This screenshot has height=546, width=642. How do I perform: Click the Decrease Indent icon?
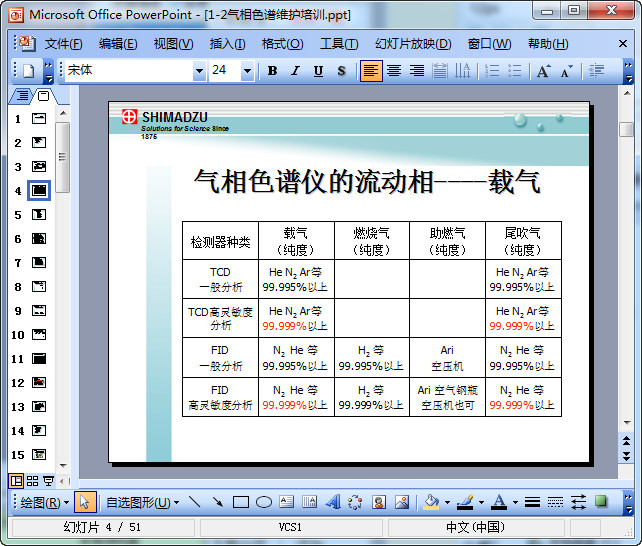coord(596,71)
